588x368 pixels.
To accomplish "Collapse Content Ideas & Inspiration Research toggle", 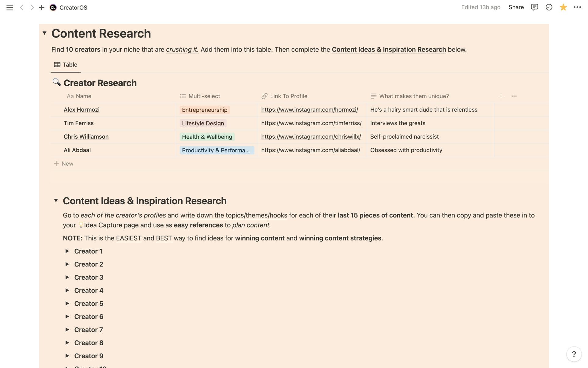I will pyautogui.click(x=56, y=201).
